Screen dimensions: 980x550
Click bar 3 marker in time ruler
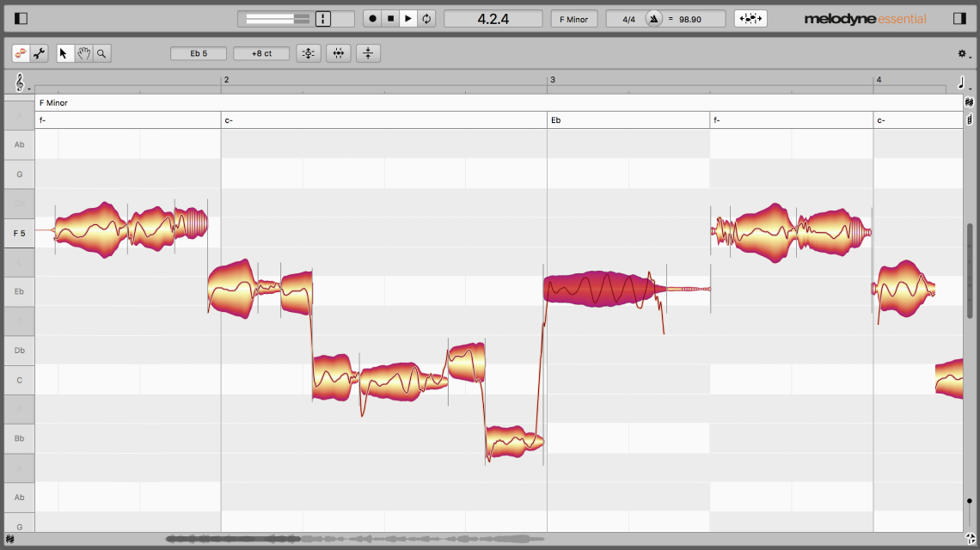tap(553, 79)
